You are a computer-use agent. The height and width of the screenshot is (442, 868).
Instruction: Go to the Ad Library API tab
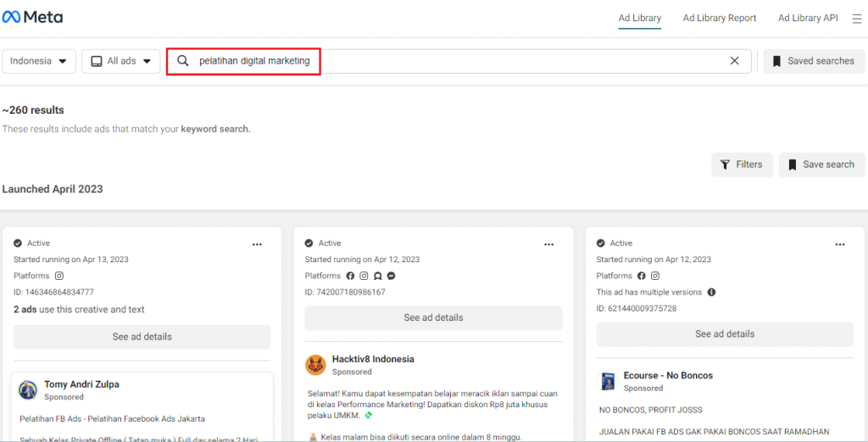click(x=808, y=19)
